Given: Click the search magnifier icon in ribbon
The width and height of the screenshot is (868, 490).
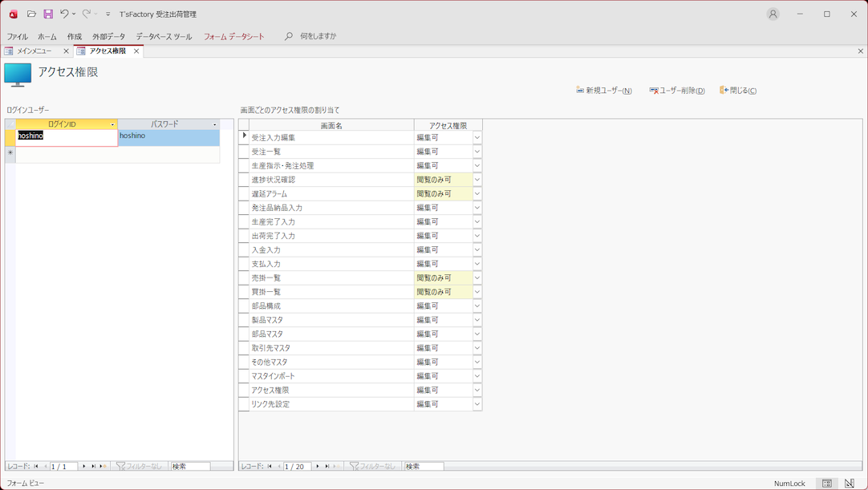Looking at the screenshot, I should pyautogui.click(x=289, y=36).
